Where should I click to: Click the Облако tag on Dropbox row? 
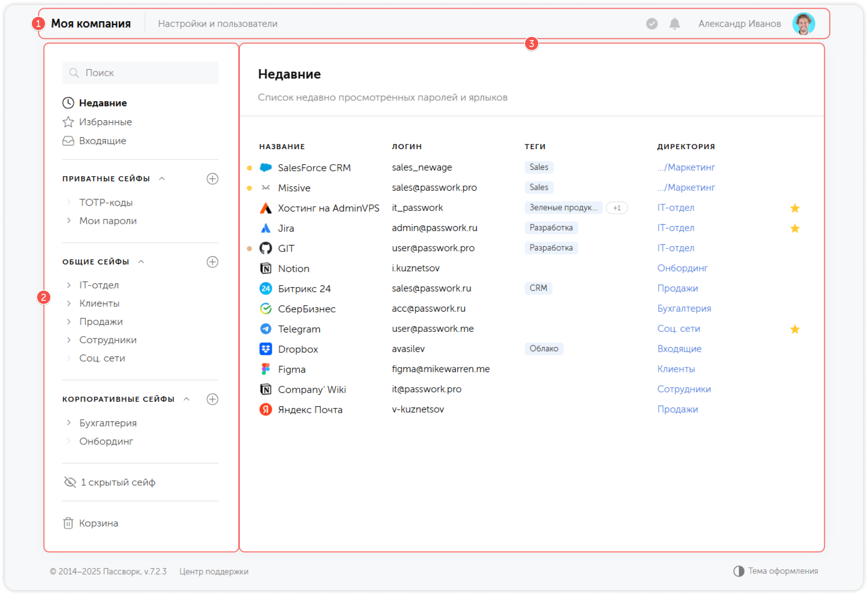(x=544, y=349)
